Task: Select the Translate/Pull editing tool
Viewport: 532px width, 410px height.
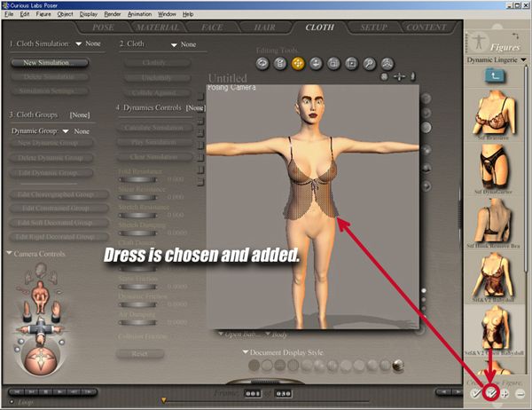Action: coord(297,63)
